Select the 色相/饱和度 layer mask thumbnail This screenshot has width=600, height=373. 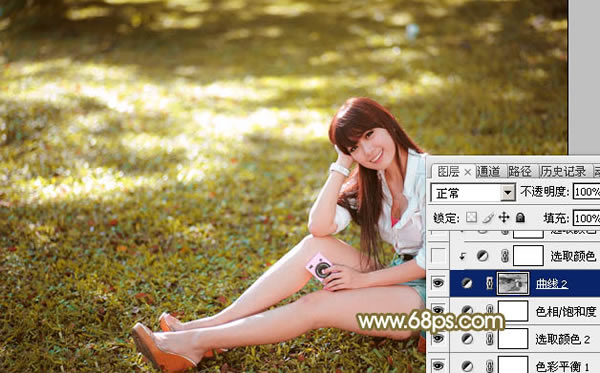pyautogui.click(x=513, y=310)
